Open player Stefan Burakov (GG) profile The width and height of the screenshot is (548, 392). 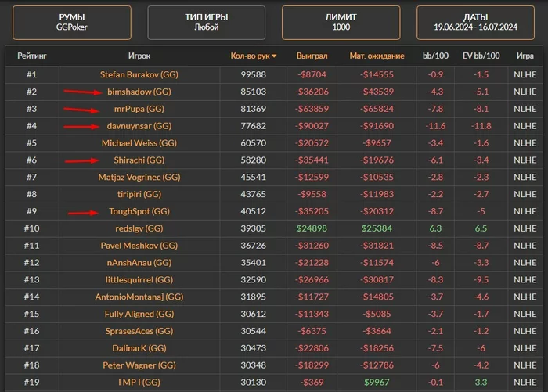[139, 74]
